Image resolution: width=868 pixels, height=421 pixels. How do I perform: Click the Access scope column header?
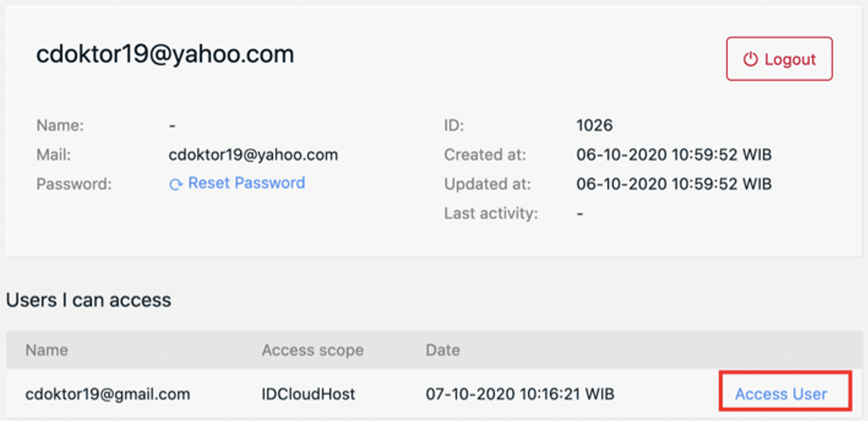coord(312,350)
